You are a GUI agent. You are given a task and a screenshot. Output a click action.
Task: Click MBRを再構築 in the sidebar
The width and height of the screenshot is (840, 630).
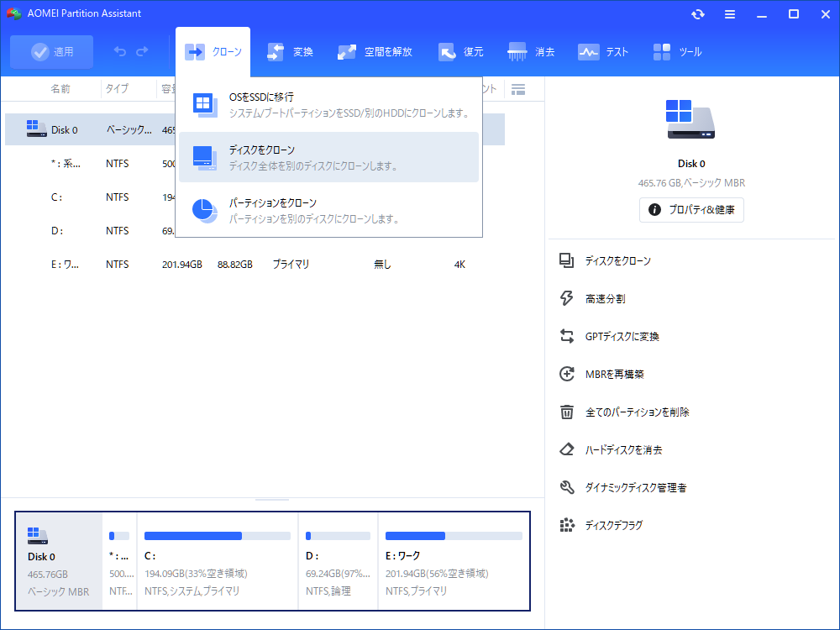point(615,375)
